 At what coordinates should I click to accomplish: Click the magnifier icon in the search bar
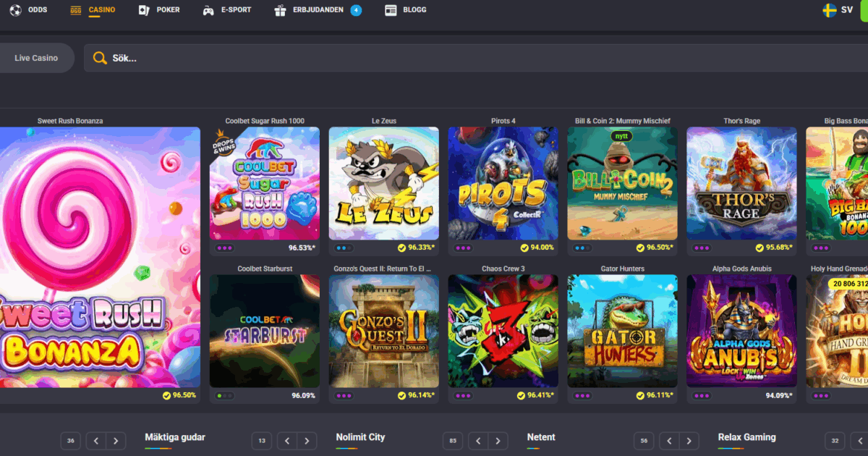pos(101,57)
